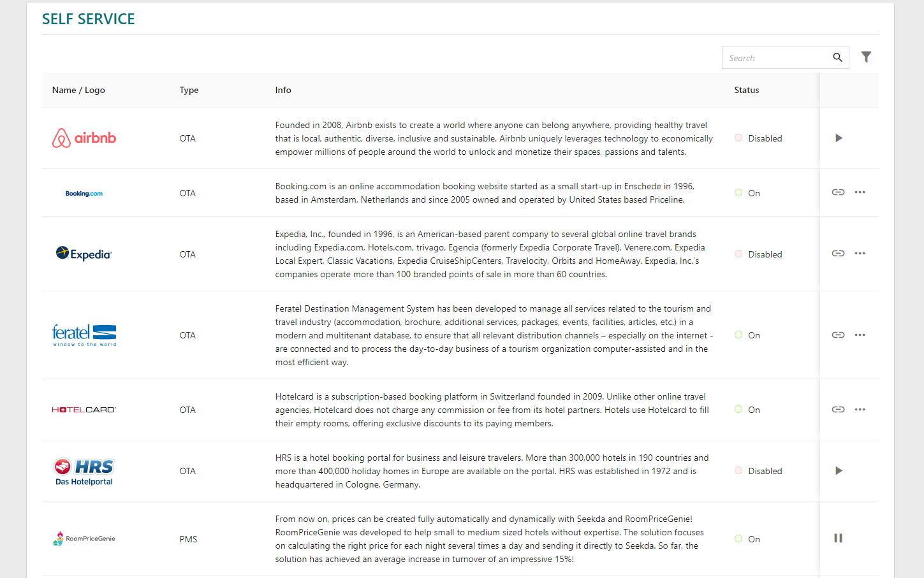Focus the Search input field

click(778, 57)
